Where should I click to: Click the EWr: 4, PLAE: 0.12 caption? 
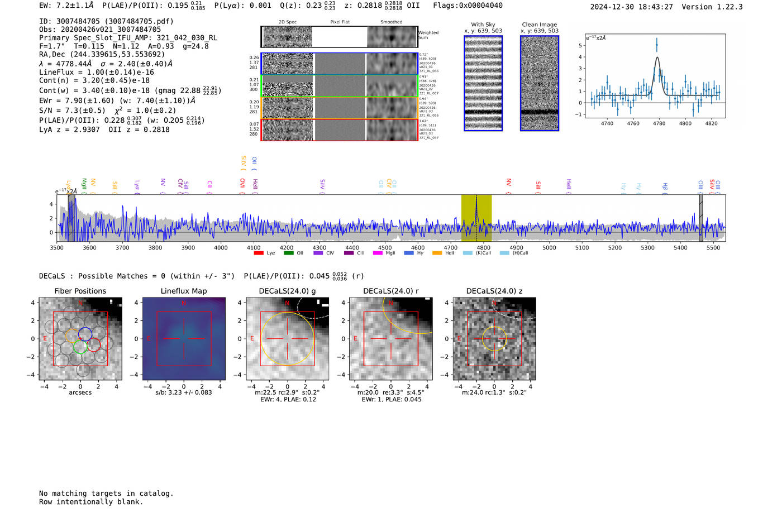pyautogui.click(x=288, y=399)
